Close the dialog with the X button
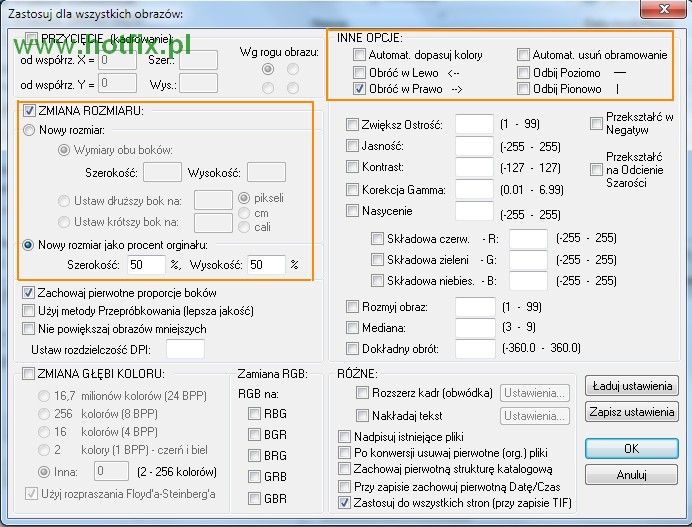This screenshot has width=692, height=527. click(665, 10)
